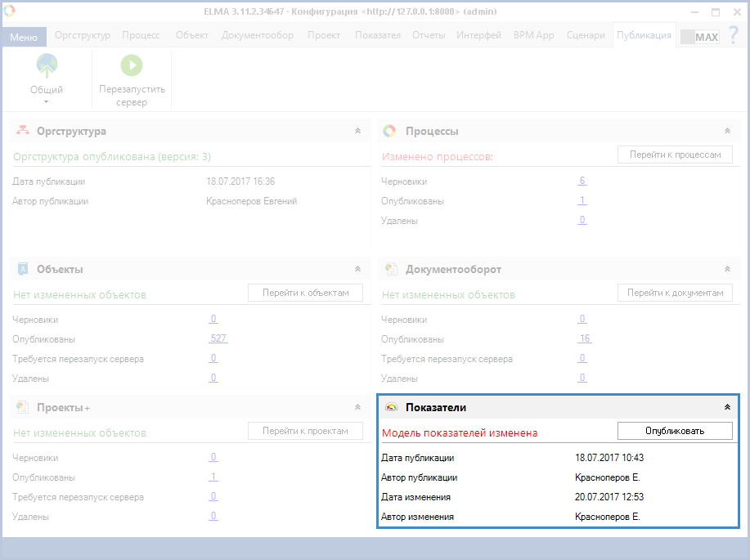Open Опубликованы 527 link in Объекты
The image size is (750, 560).
[218, 339]
